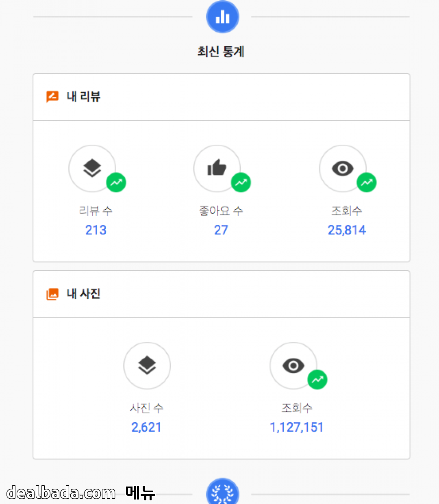Click the blue bar chart statistics icon
This screenshot has height=504, width=439.
click(222, 17)
